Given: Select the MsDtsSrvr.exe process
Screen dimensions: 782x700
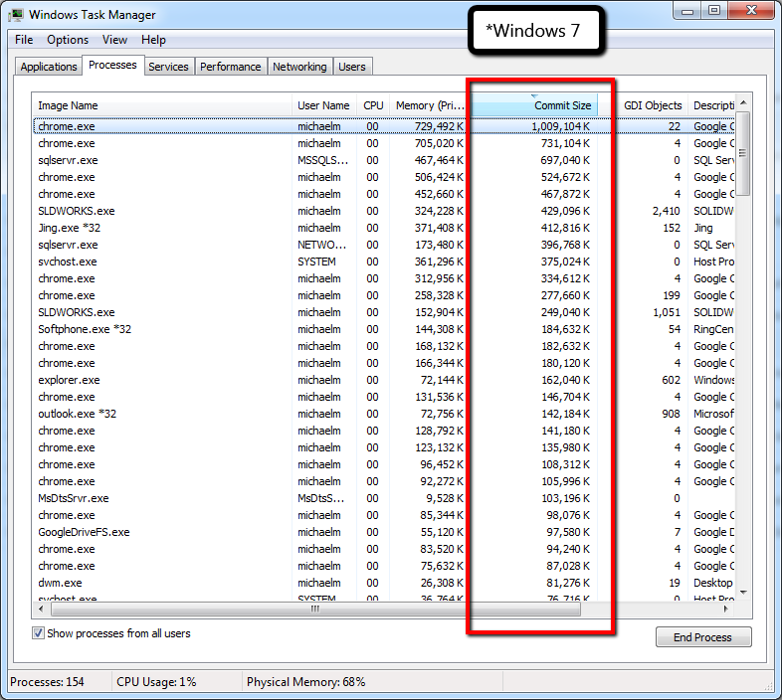Looking at the screenshot, I should tap(384, 498).
